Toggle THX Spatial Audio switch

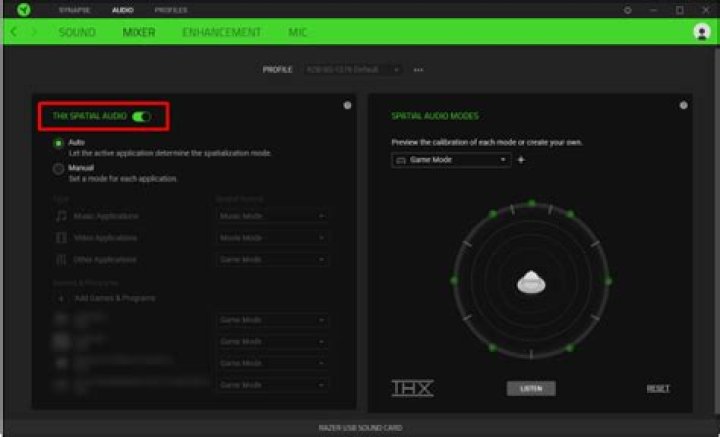click(x=141, y=117)
